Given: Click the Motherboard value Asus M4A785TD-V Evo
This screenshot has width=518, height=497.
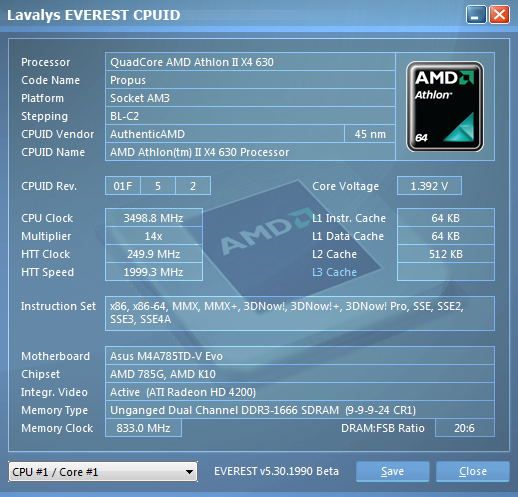Looking at the screenshot, I should pos(300,356).
